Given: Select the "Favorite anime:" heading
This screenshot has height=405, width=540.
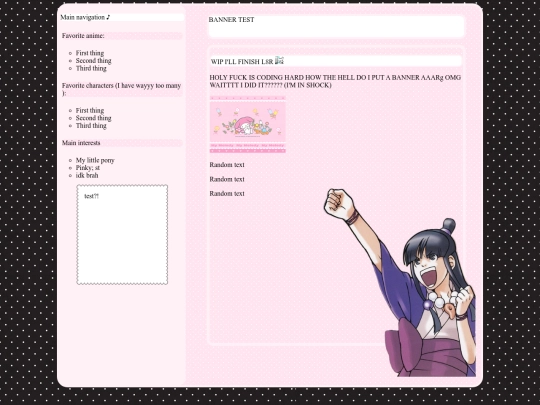Looking at the screenshot, I should click(x=83, y=36).
